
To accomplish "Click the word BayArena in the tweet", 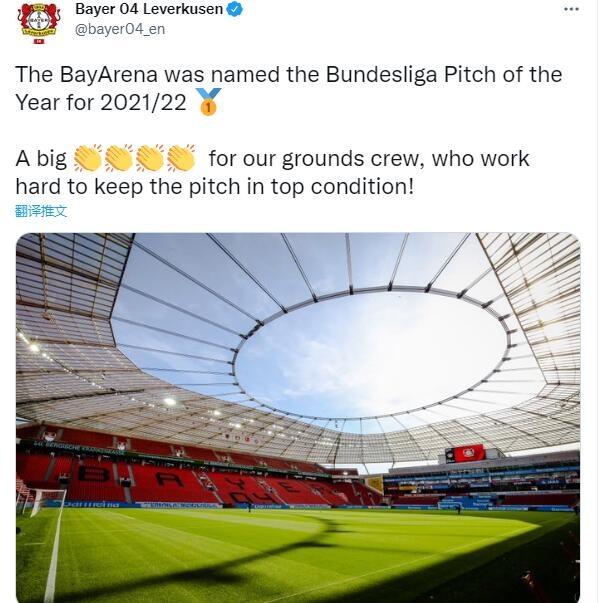I will click(109, 75).
